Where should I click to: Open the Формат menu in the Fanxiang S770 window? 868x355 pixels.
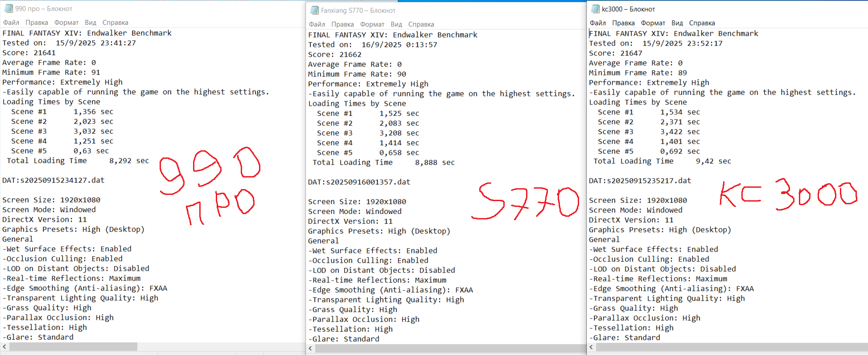[x=372, y=25]
